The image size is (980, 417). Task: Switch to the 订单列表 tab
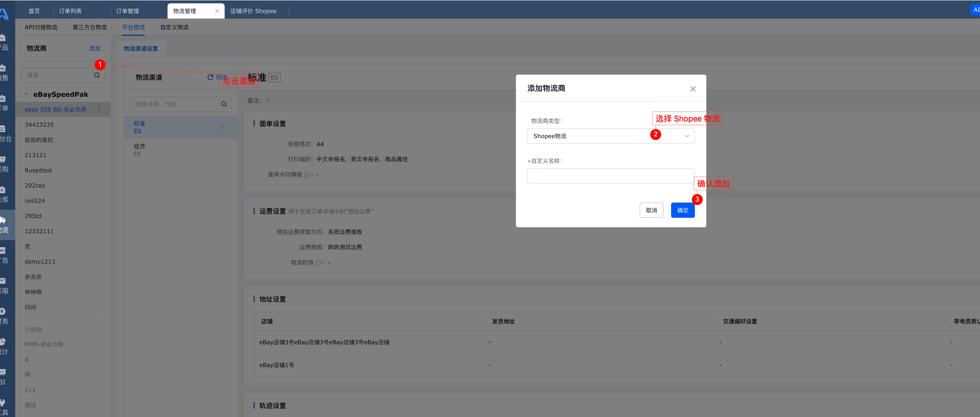pyautogui.click(x=70, y=11)
